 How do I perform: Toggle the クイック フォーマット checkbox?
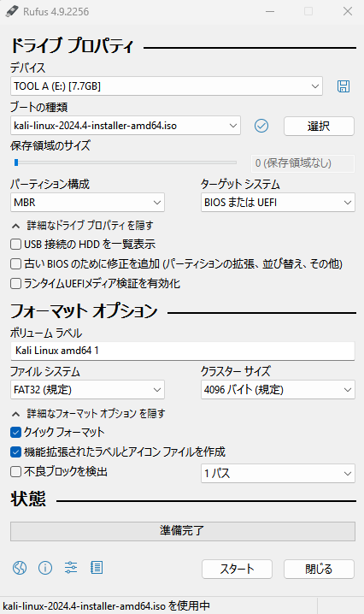(x=15, y=433)
